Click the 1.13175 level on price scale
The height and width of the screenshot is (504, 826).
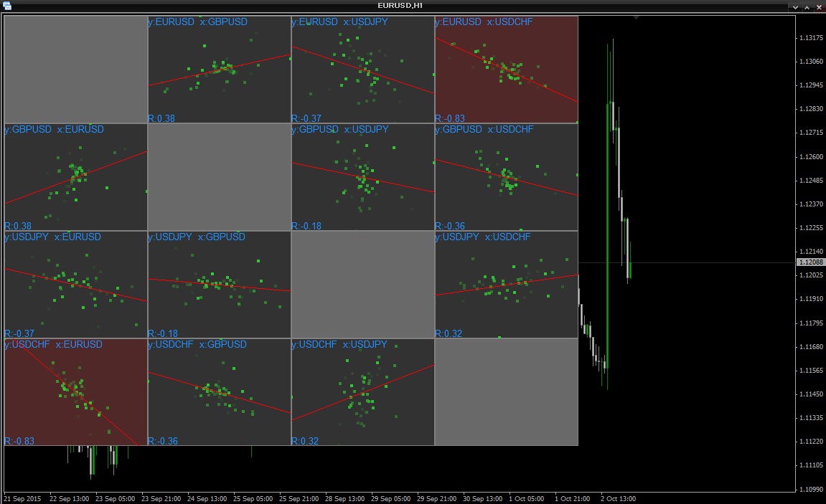click(x=810, y=38)
